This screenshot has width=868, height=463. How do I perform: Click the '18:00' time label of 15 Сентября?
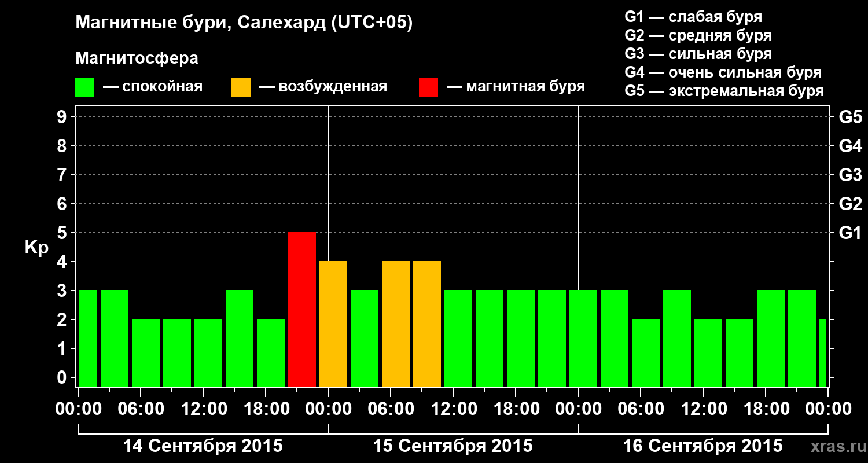pyautogui.click(x=516, y=409)
